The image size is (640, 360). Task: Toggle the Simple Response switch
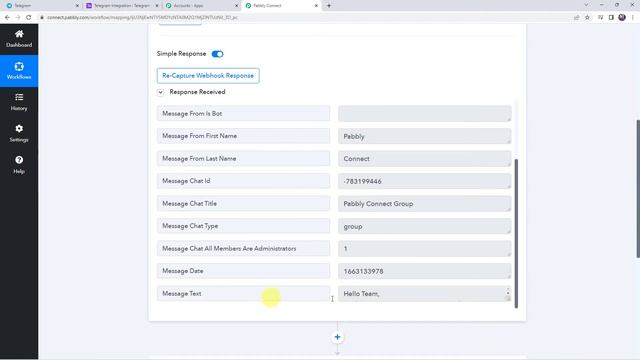[218, 54]
